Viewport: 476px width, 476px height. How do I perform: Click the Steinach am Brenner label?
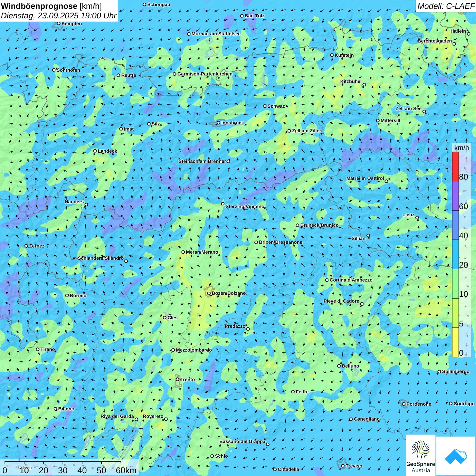click(x=202, y=161)
